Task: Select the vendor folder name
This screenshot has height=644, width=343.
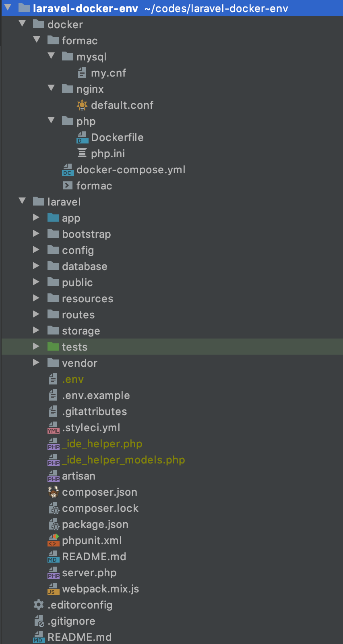Action: (80, 363)
